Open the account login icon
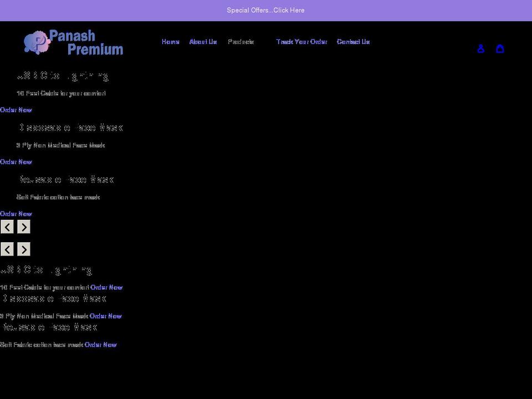Screen dimensions: 532x399 tap(480, 49)
